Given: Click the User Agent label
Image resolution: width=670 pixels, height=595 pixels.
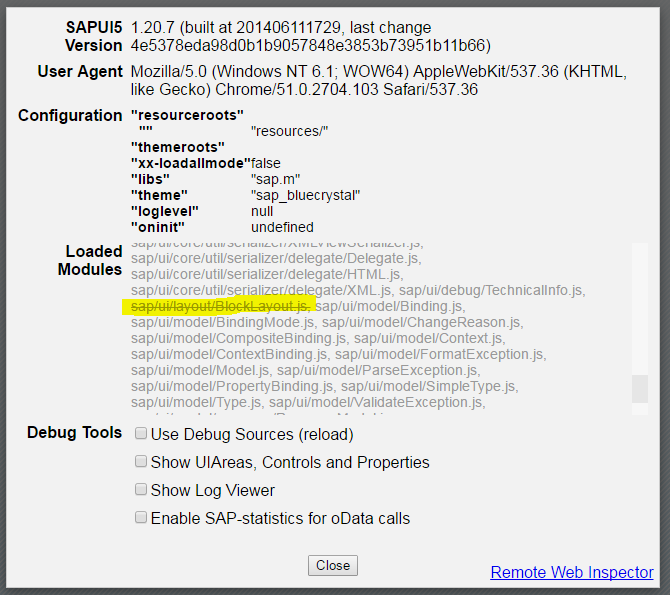Looking at the screenshot, I should tap(80, 71).
